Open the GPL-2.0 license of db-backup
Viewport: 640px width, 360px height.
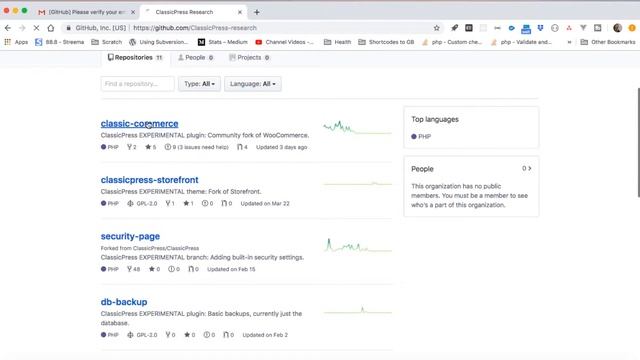pos(142,335)
